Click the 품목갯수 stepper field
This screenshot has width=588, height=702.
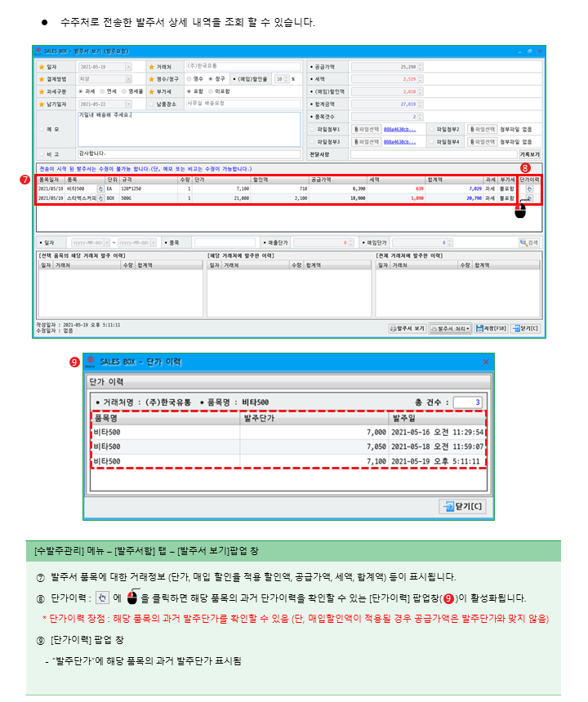click(387, 117)
